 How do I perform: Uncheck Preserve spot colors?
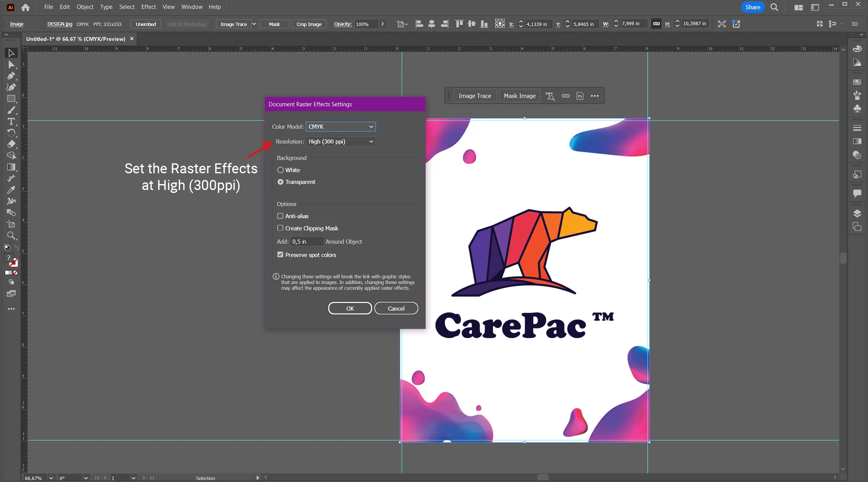[x=280, y=254]
